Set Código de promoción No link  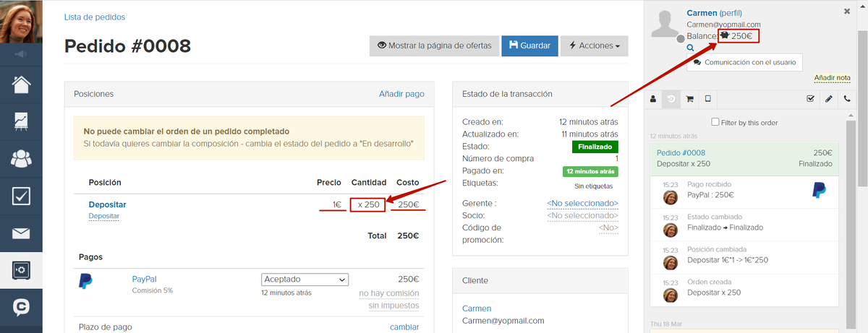(x=609, y=228)
